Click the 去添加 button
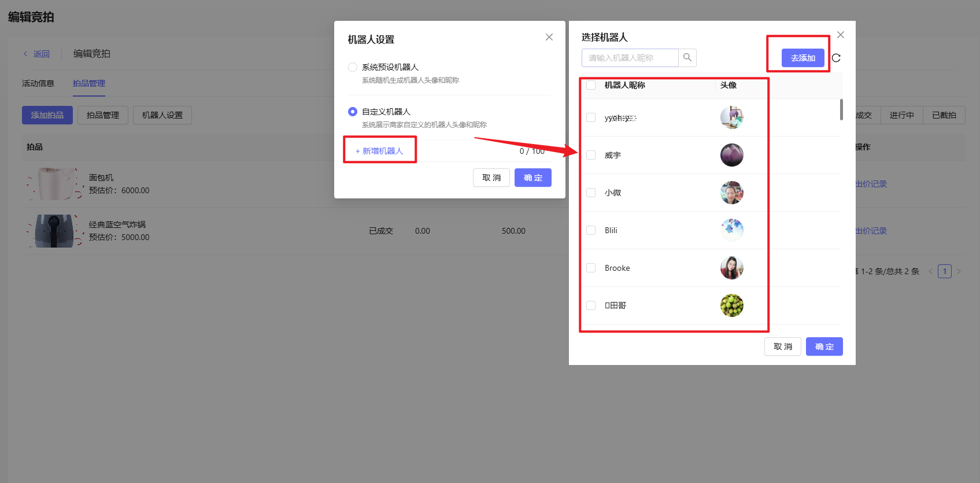Viewport: 980px width, 483px height. (803, 58)
